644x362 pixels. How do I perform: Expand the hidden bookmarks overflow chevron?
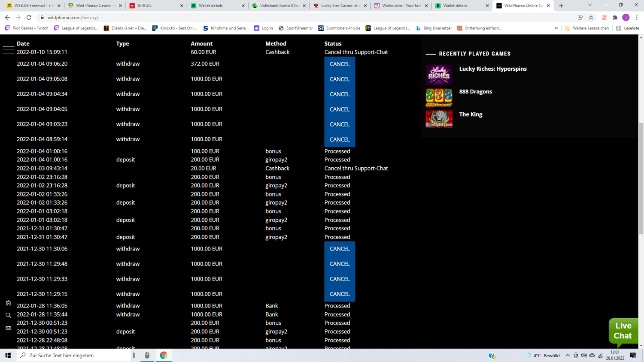[556, 28]
